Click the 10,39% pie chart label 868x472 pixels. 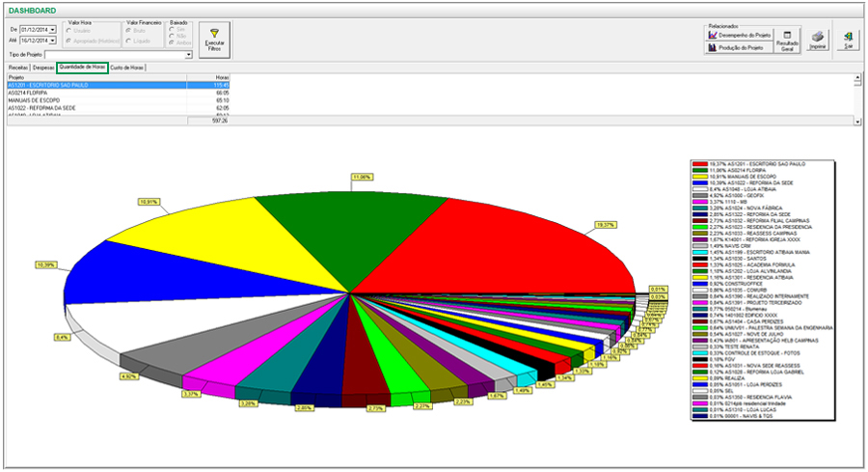pos(46,265)
